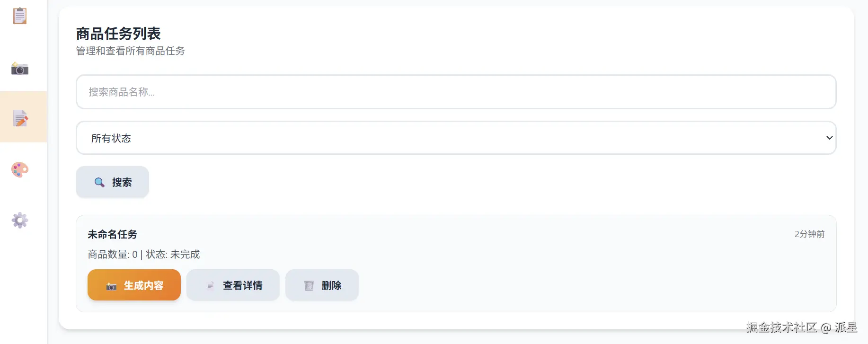Viewport: 868px width, 344px height.
Task: Click the 查看详情 button
Action: pos(233,285)
